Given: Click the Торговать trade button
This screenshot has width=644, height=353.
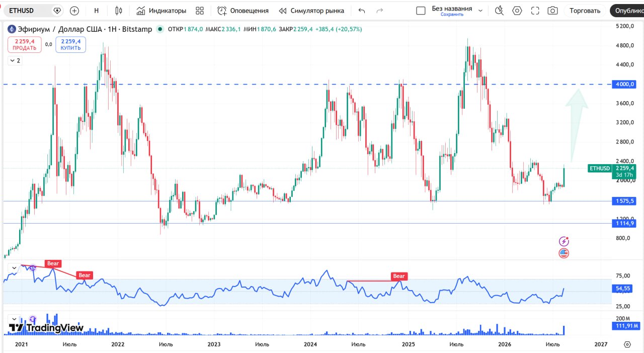Looking at the screenshot, I should (585, 11).
